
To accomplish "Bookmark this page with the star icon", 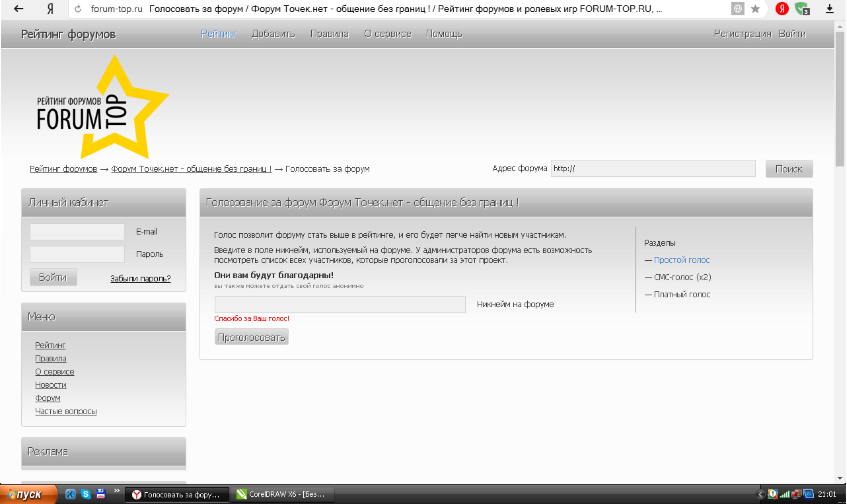I will pyautogui.click(x=755, y=9).
